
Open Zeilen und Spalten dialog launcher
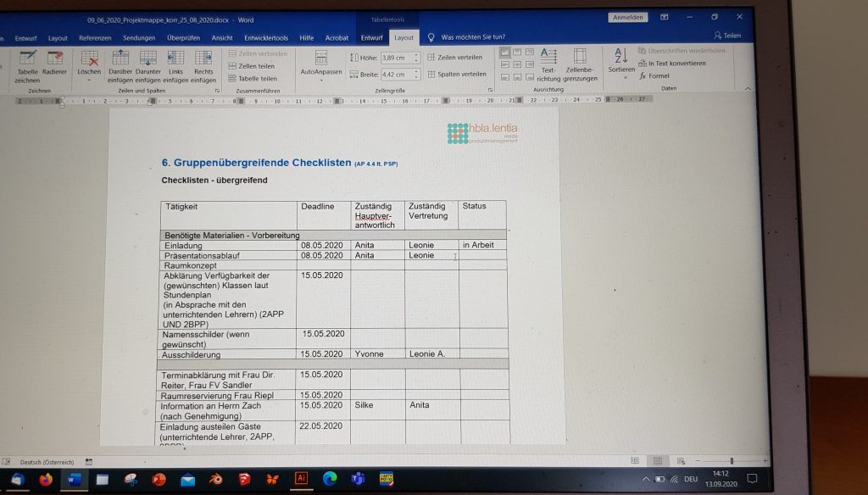pyautogui.click(x=217, y=90)
